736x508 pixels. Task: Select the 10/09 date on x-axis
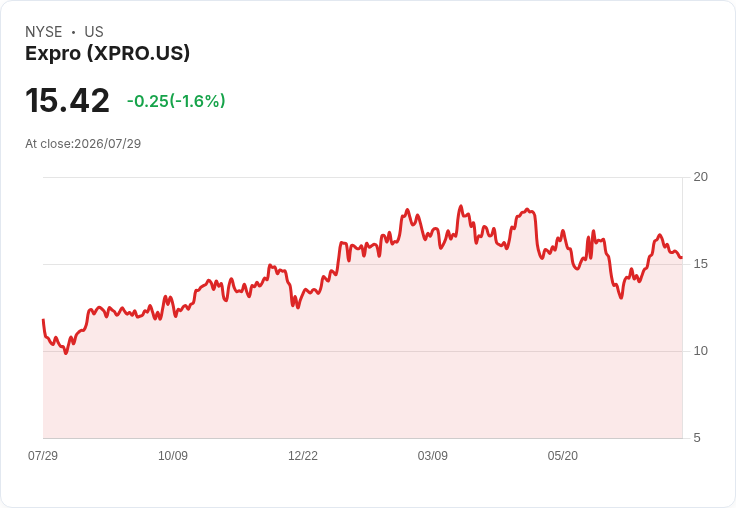[x=173, y=455]
